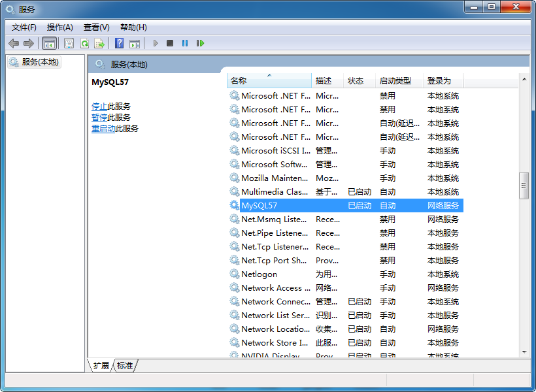This screenshot has height=392, width=536.
Task: Open the 查看(V) menu
Action: coord(97,27)
